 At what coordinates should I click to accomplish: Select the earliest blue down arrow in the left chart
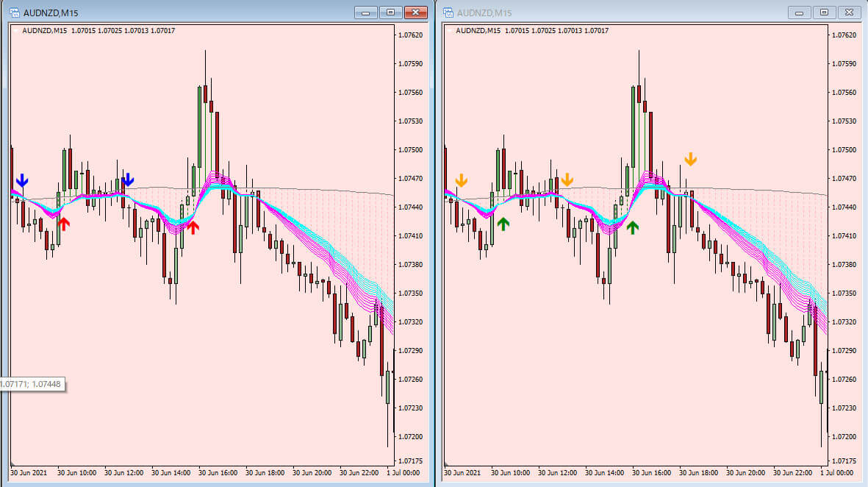click(22, 181)
